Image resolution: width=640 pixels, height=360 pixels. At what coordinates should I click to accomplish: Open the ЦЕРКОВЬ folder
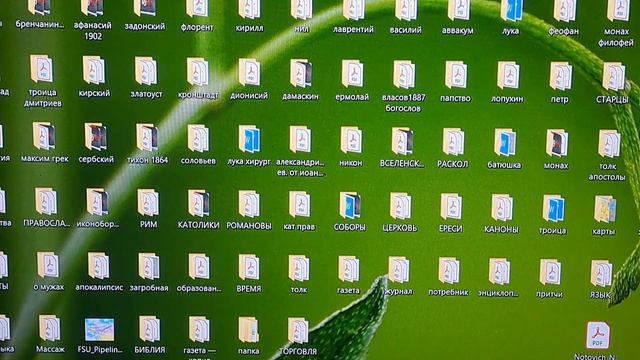(x=400, y=206)
